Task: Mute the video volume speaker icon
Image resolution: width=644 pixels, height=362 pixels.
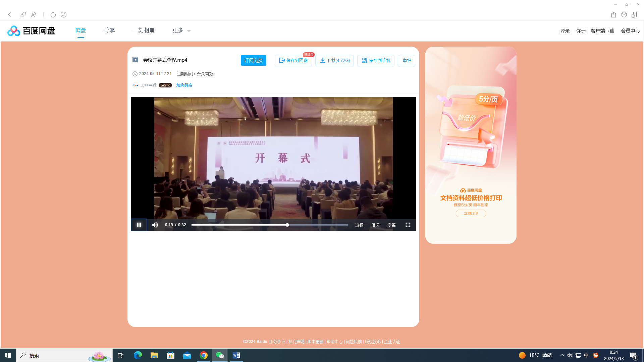Action: point(155,225)
